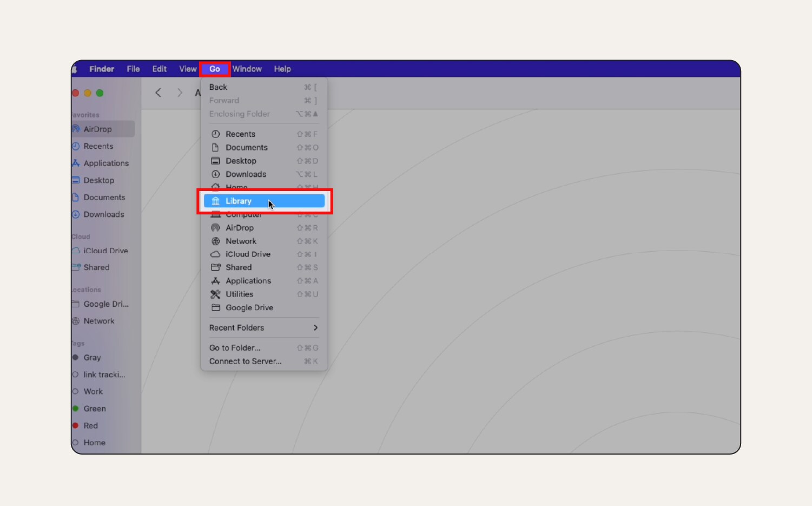Open Downloads in the sidebar
This screenshot has height=506, width=812.
point(102,214)
